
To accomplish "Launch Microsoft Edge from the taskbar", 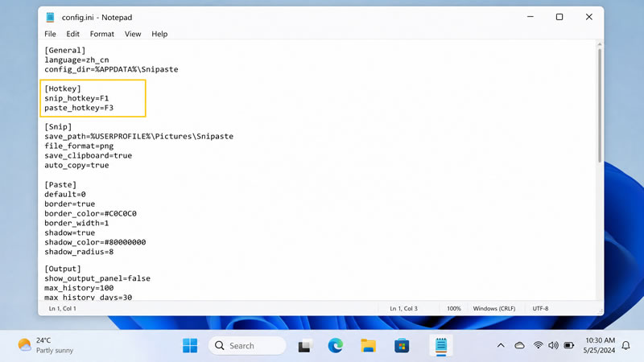I will point(336,346).
